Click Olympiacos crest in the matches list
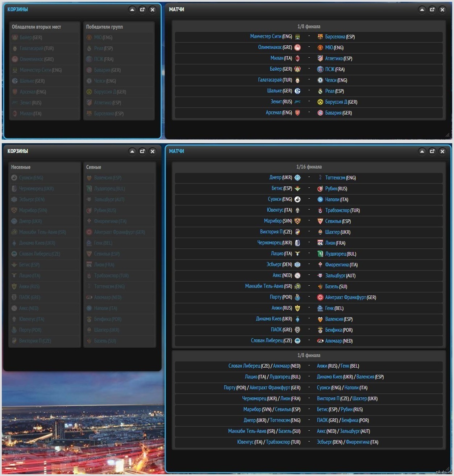 pyautogui.click(x=297, y=47)
